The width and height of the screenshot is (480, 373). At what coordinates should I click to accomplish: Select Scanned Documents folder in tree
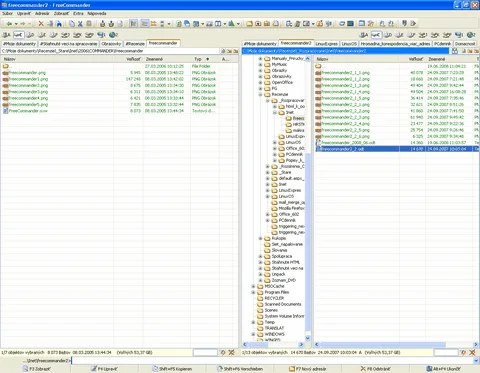coord(283,304)
